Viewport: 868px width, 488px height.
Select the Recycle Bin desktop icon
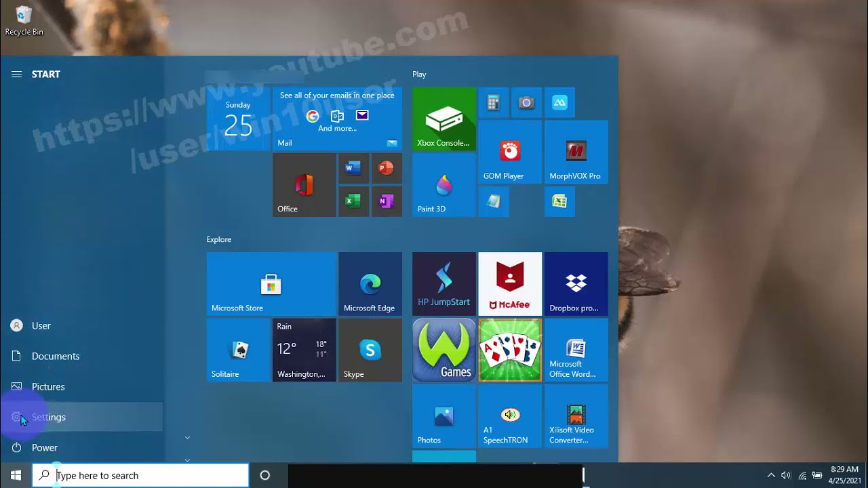coord(24,21)
